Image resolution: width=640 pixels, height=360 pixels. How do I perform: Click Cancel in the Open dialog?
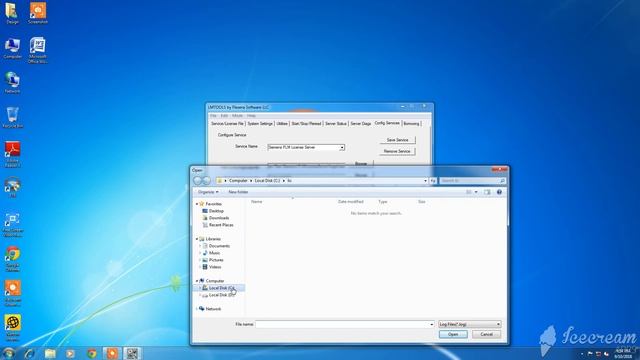486,334
